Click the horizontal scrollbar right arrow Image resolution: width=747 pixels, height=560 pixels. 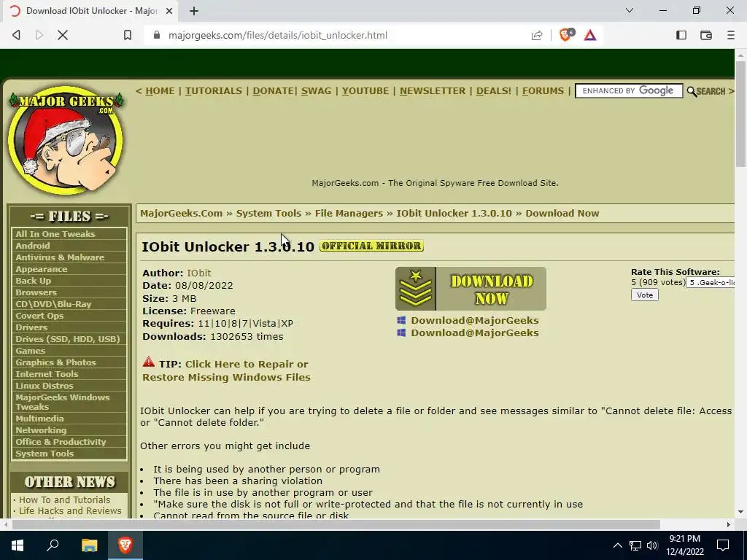[x=729, y=524]
